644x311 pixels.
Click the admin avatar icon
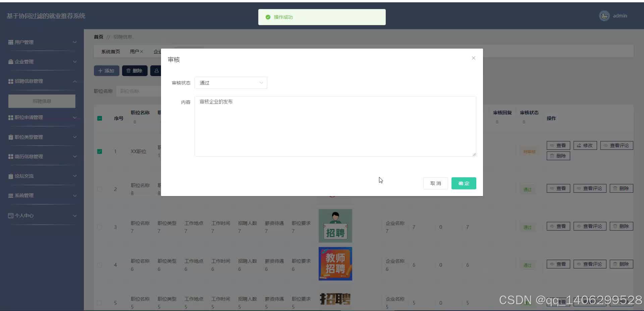click(x=604, y=16)
